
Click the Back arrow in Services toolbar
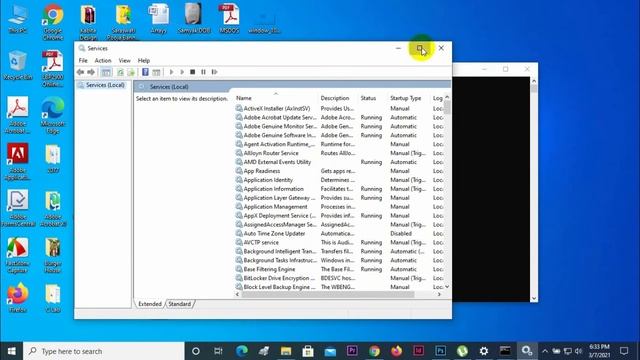(x=80, y=72)
